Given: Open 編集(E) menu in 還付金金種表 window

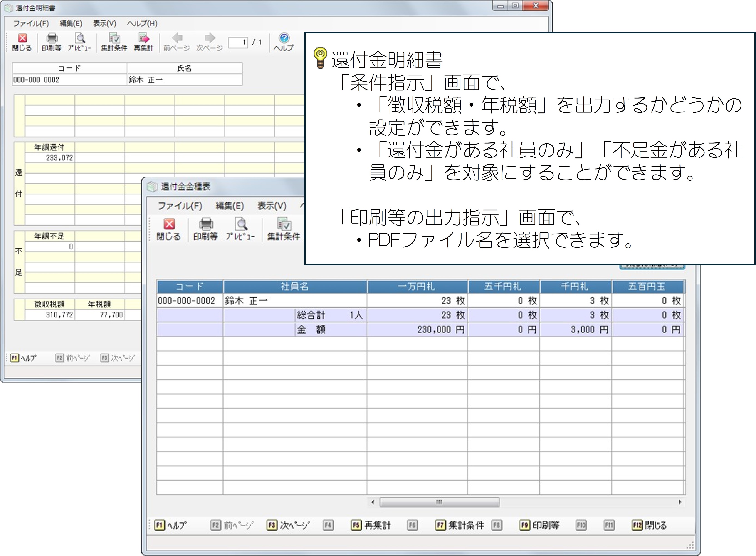Looking at the screenshot, I should click(230, 206).
